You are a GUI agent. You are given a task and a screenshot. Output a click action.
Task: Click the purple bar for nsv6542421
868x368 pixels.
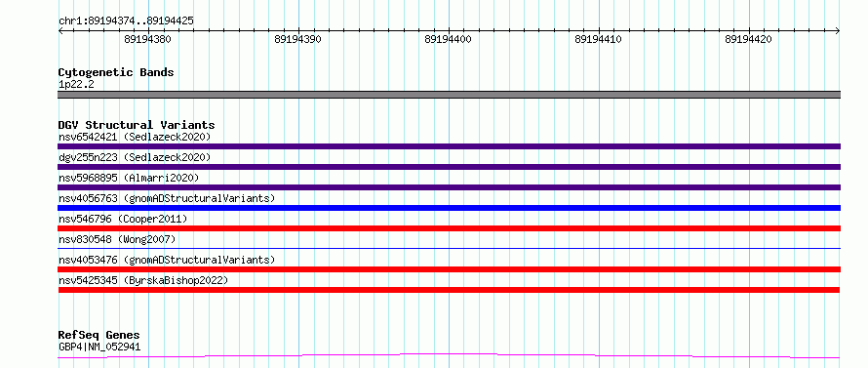coord(449,146)
